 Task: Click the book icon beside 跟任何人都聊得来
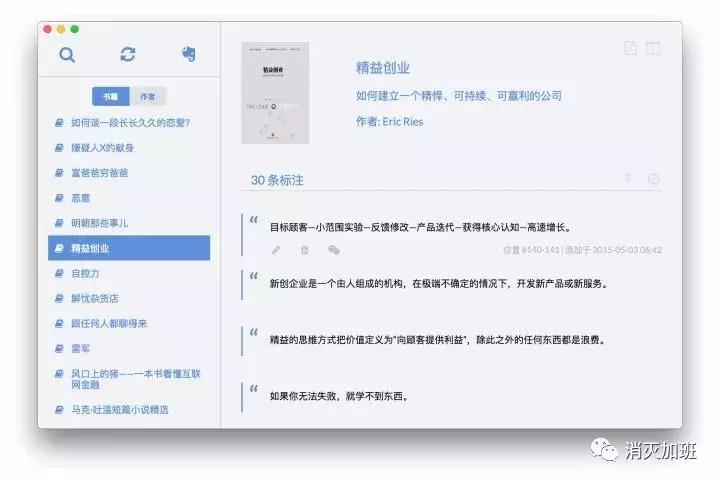point(59,323)
